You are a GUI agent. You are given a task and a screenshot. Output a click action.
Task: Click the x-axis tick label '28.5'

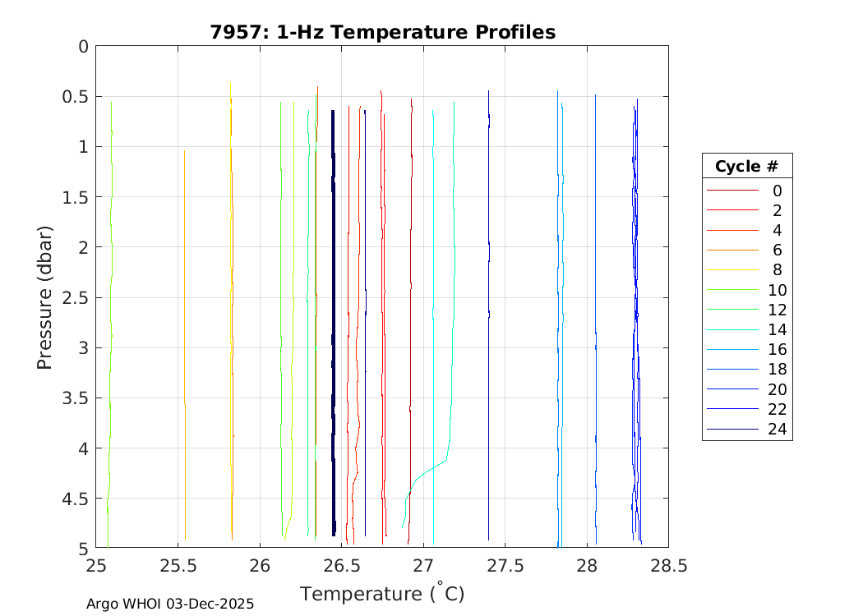668,567
